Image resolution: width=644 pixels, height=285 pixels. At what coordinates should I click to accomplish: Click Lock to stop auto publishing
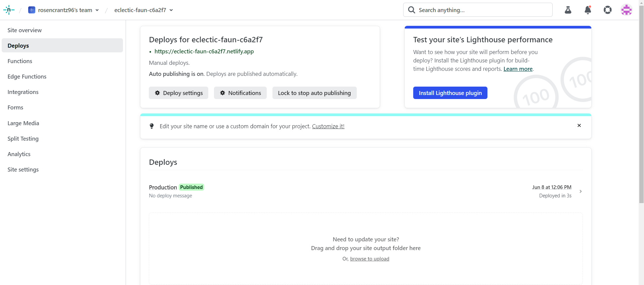314,93
